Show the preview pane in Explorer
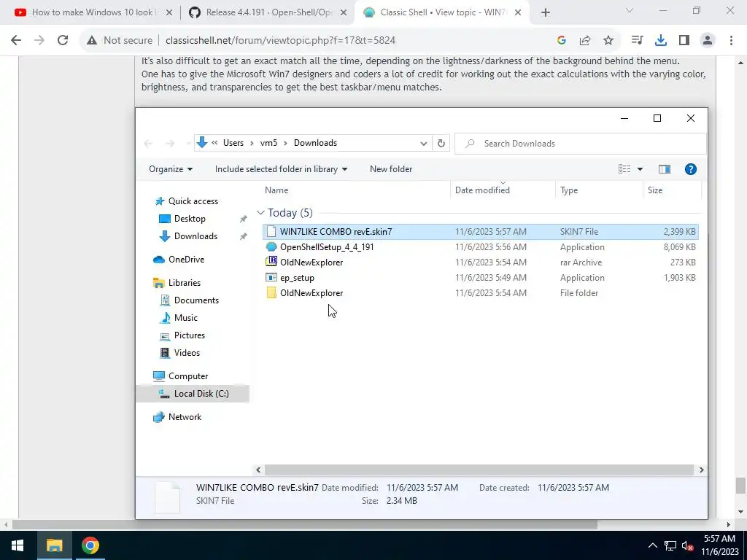 [x=664, y=169]
